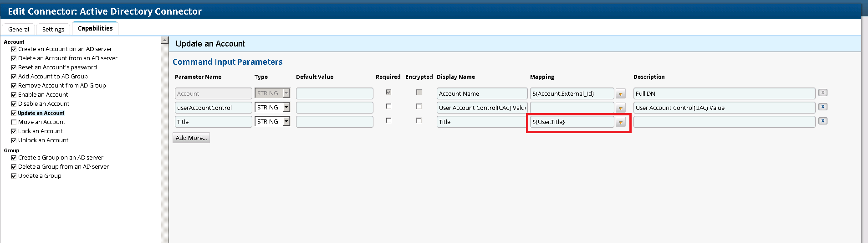Click Default Value field for Account row
Viewport: 868px width, 243px height.
pyautogui.click(x=335, y=93)
